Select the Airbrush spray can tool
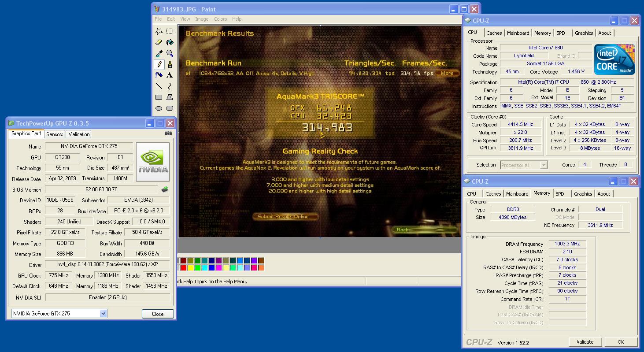644x352 pixels. (x=159, y=75)
